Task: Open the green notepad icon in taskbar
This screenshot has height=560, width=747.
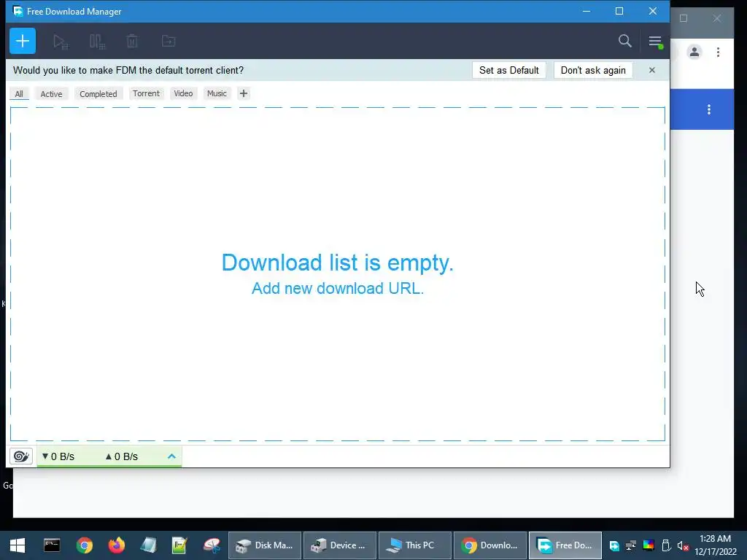Action: [179, 545]
